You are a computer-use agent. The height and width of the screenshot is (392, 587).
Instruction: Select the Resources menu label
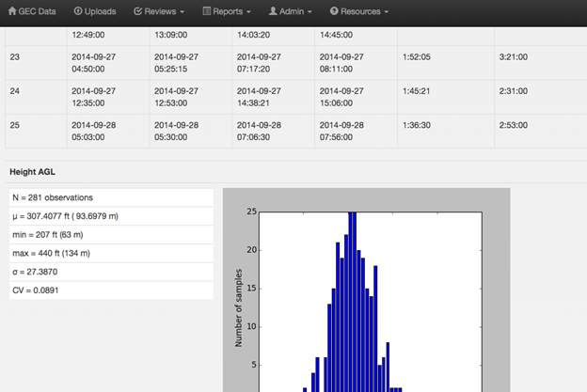pos(360,11)
